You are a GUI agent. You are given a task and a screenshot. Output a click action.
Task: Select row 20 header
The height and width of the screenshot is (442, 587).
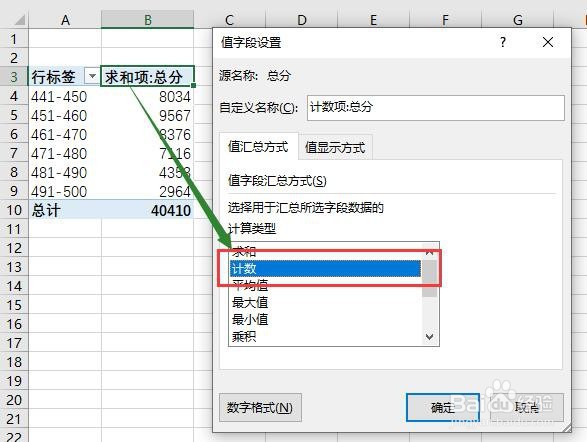click(14, 400)
